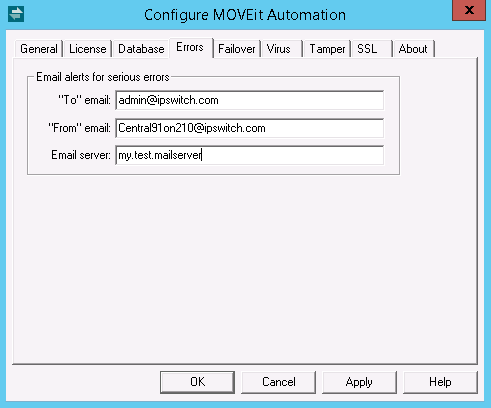The height and width of the screenshot is (408, 491).
Task: Focus the "To" email input field
Action: pos(250,100)
